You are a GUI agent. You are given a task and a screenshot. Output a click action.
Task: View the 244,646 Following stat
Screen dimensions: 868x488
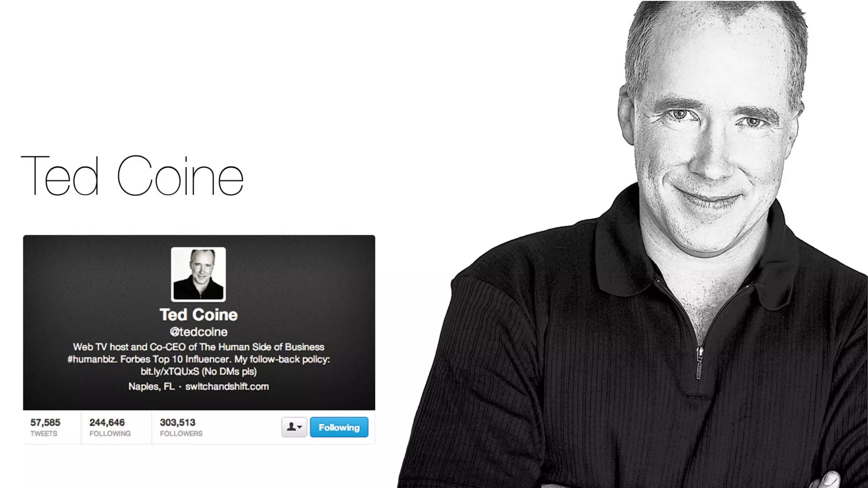[110, 427]
